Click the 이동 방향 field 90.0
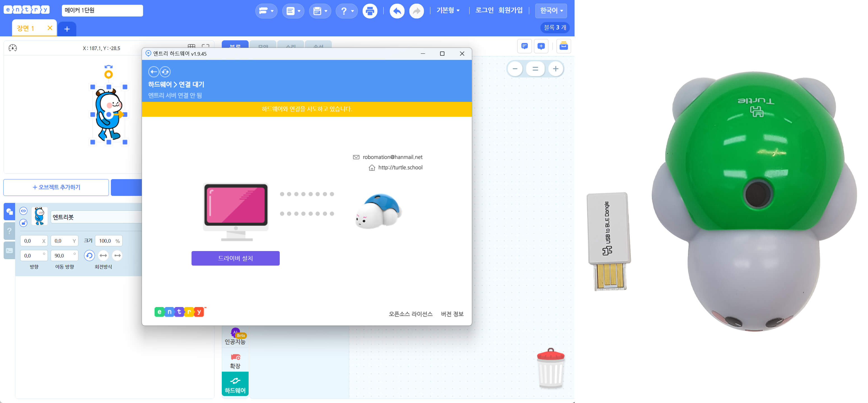Image resolution: width=868 pixels, height=403 pixels. (x=64, y=256)
